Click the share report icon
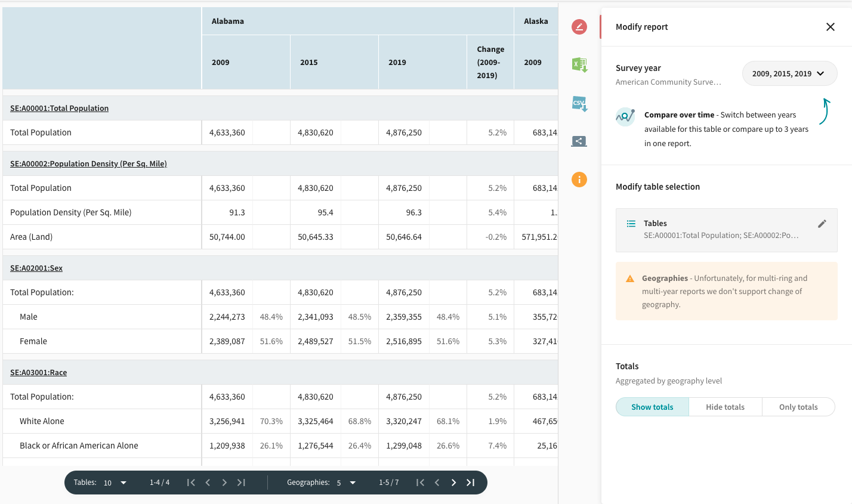This screenshot has width=852, height=504. click(x=579, y=141)
